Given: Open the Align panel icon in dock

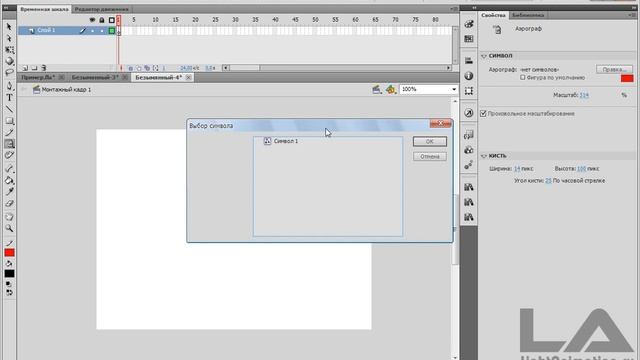Looking at the screenshot, I should [469, 61].
